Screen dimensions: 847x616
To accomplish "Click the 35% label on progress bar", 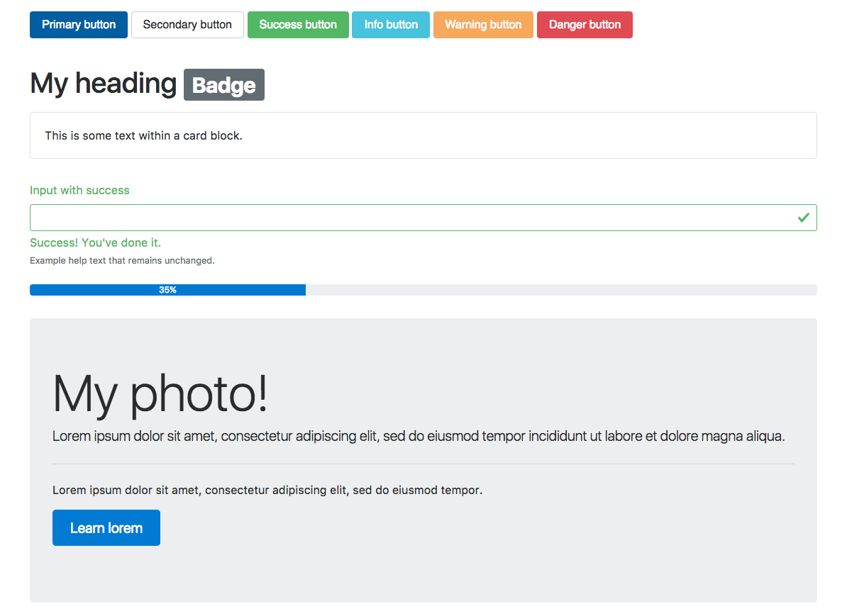I will point(167,290).
